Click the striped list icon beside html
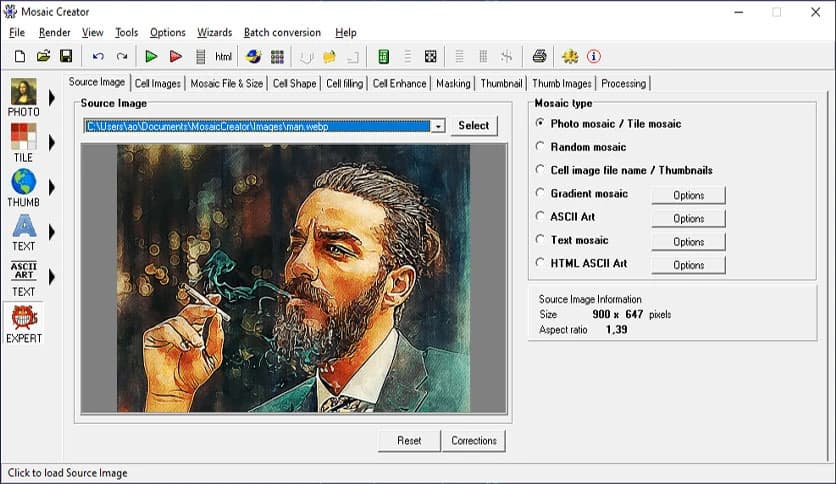 pyautogui.click(x=200, y=57)
